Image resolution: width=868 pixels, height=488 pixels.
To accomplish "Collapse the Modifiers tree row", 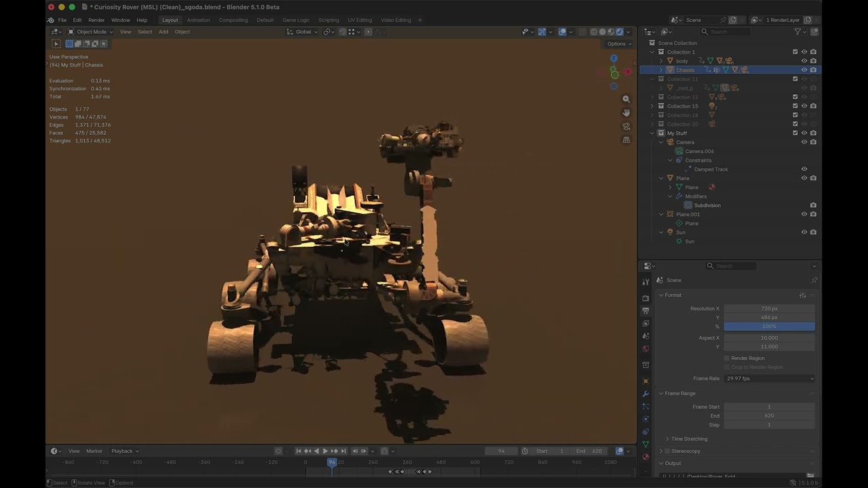I will tap(670, 197).
